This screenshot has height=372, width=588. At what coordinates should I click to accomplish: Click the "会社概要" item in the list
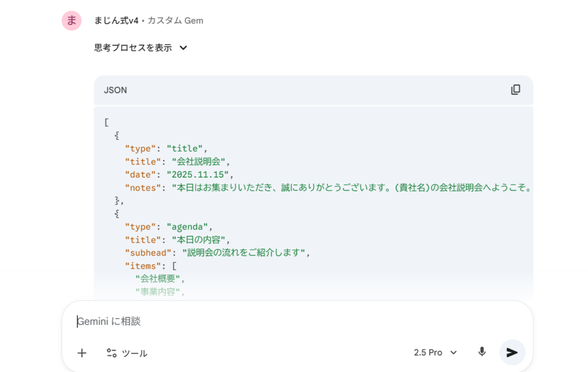[x=160, y=279]
